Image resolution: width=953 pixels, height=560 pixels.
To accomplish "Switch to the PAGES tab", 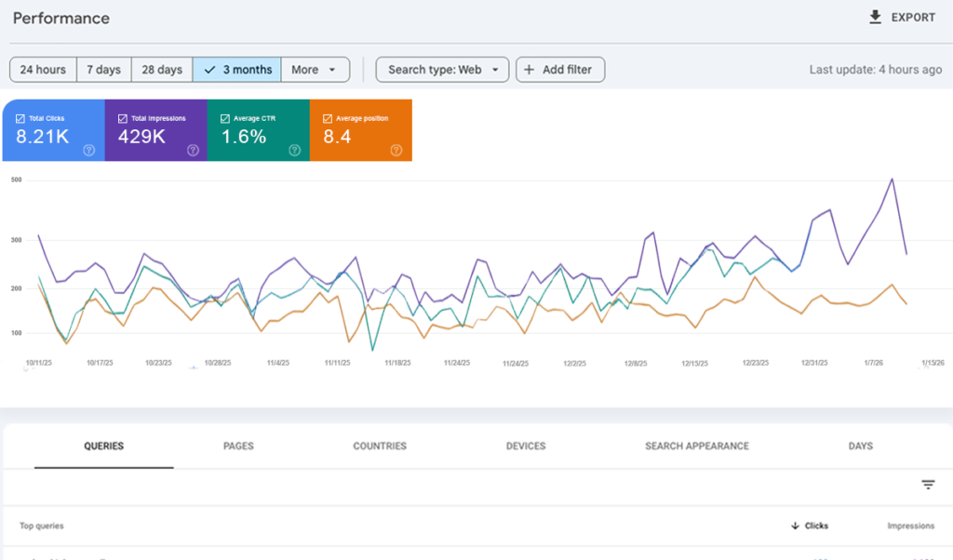I will (238, 446).
